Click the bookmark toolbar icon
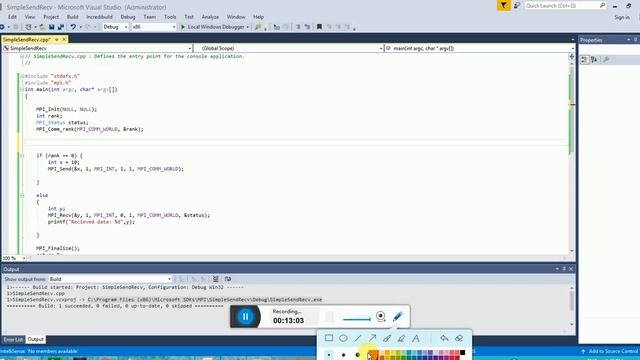 coord(319,27)
